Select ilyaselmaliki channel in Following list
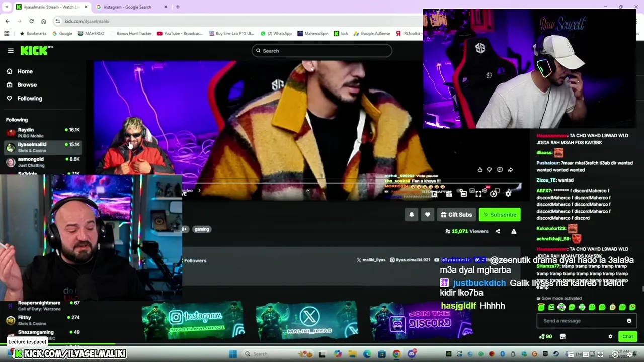Viewport: 644px width, 362px height. coord(43,147)
